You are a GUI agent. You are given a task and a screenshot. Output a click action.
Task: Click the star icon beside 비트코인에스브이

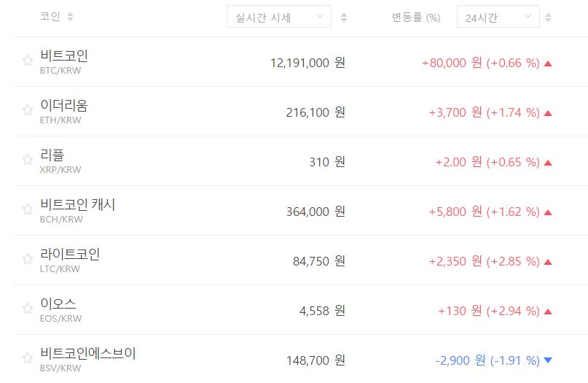[x=28, y=358]
